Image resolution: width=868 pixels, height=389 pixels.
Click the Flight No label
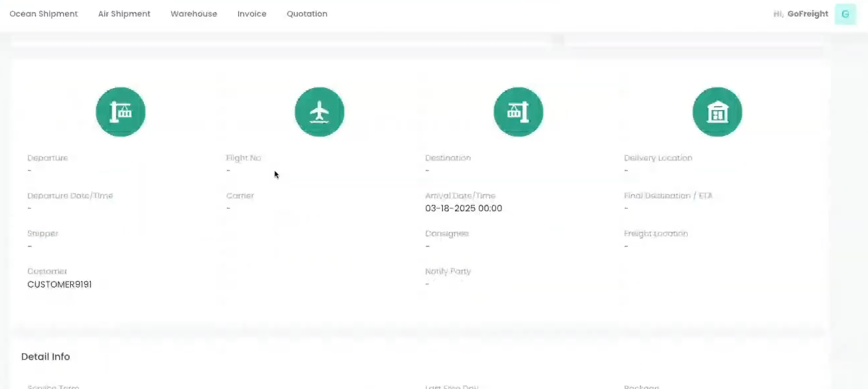243,158
